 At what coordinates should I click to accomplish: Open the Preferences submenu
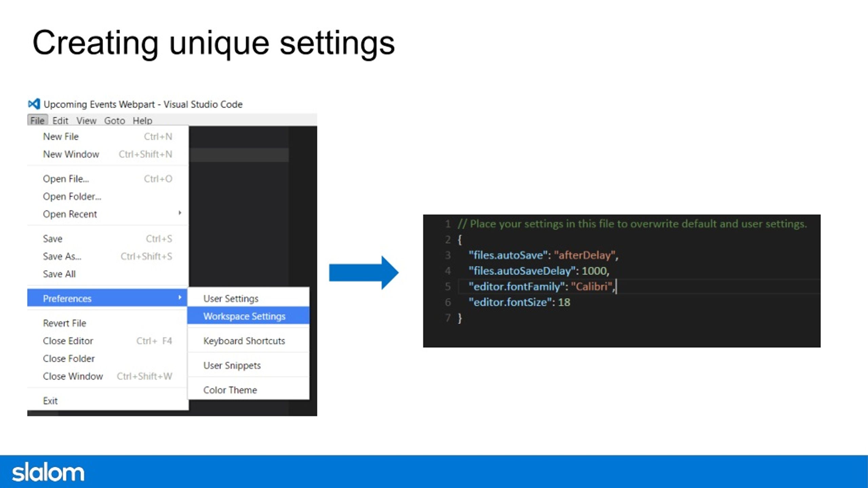click(x=107, y=298)
